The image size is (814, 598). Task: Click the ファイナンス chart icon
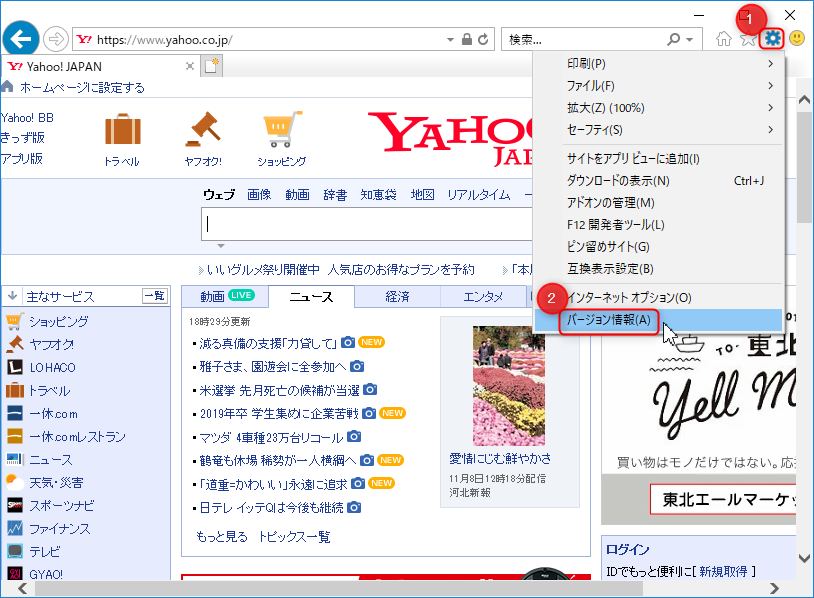click(15, 528)
